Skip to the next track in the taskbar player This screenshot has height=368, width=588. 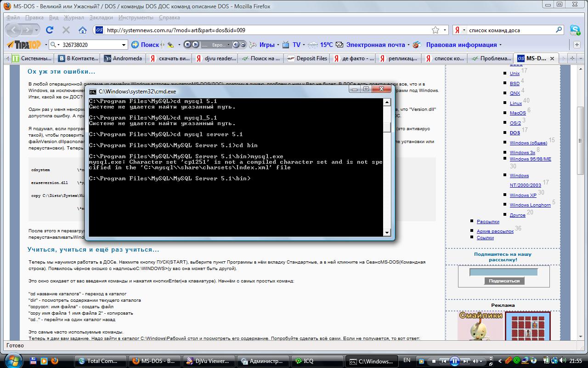click(x=465, y=361)
